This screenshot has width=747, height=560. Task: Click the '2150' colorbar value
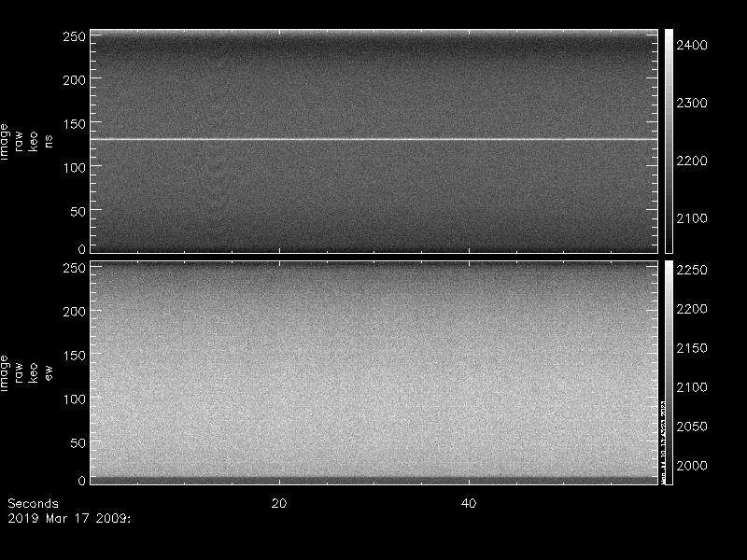[692, 348]
